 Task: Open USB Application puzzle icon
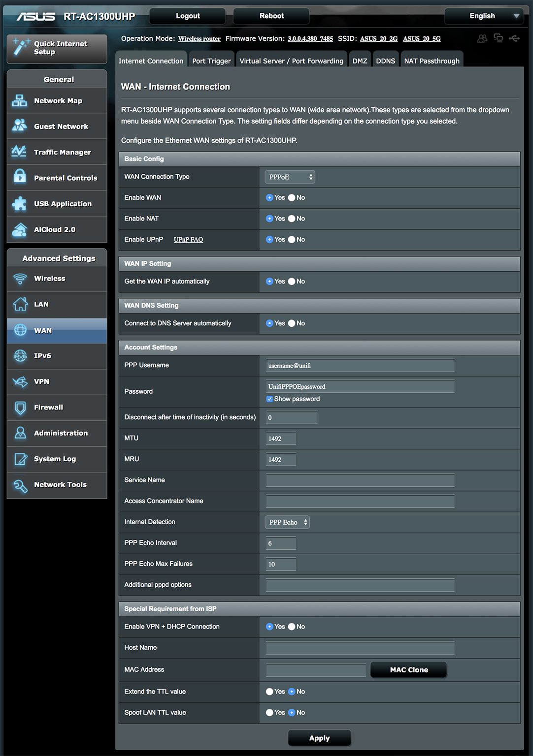coord(20,204)
